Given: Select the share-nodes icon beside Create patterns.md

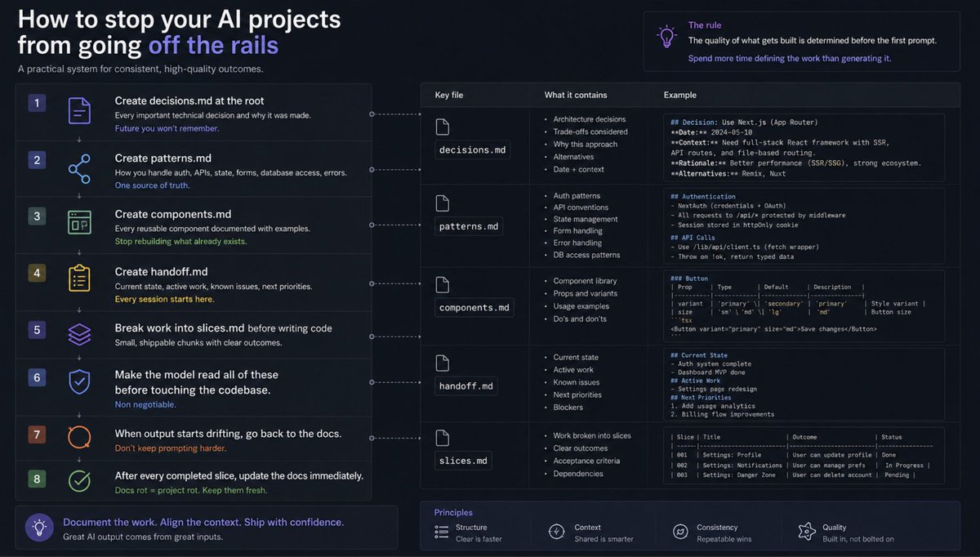Looking at the screenshot, I should pos(79,168).
